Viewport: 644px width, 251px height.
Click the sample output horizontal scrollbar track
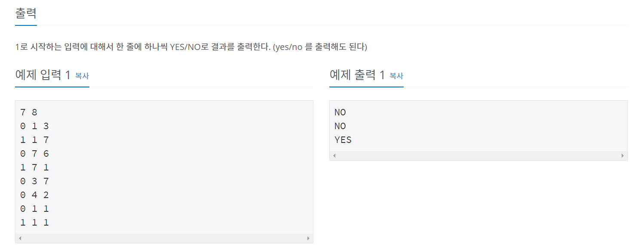[478, 155]
